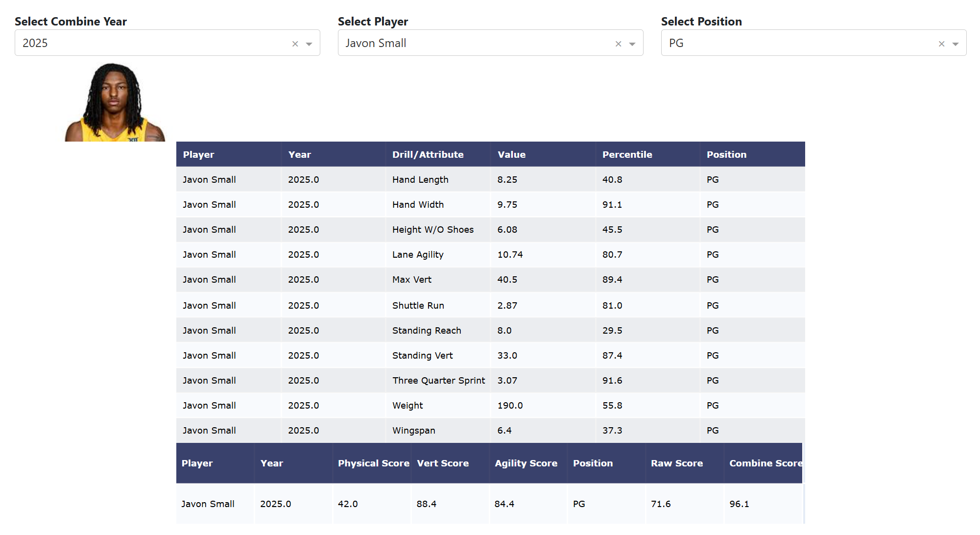Select the Three Quarter Sprint cell

438,381
